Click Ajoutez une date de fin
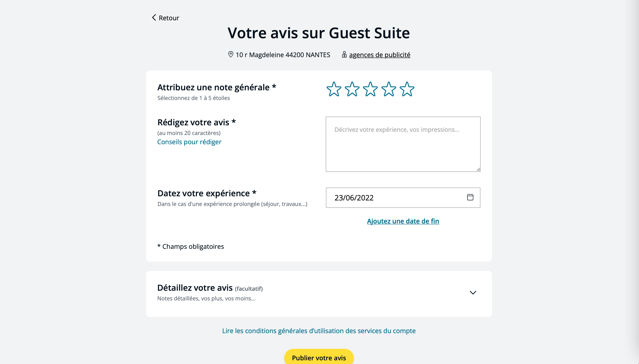 403,221
